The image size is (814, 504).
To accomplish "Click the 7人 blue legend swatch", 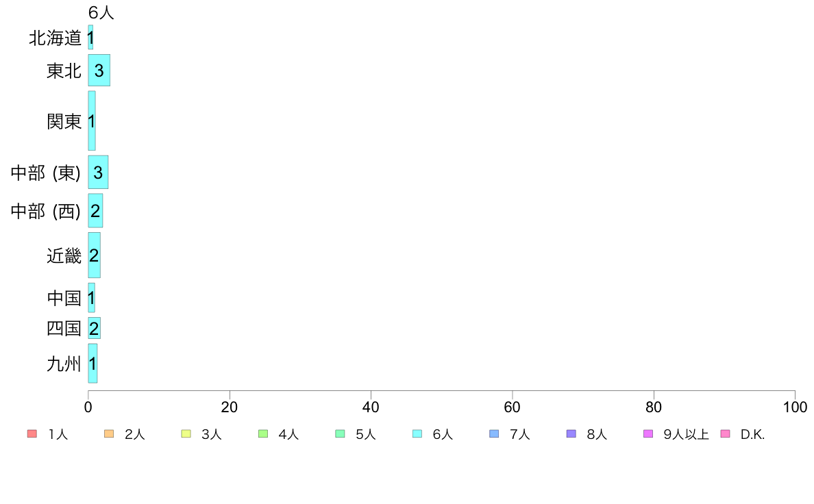I will (x=494, y=434).
